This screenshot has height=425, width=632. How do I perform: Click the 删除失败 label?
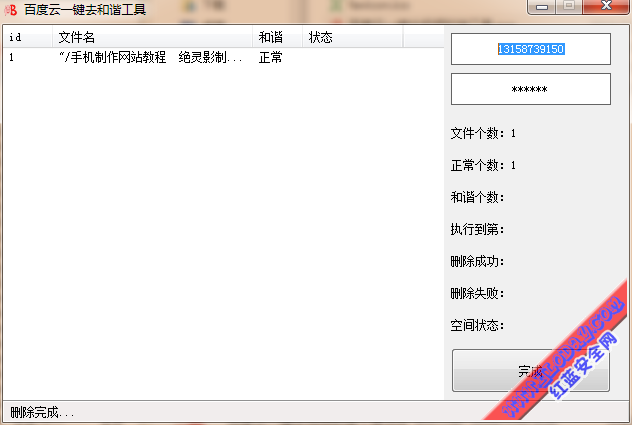(477, 293)
